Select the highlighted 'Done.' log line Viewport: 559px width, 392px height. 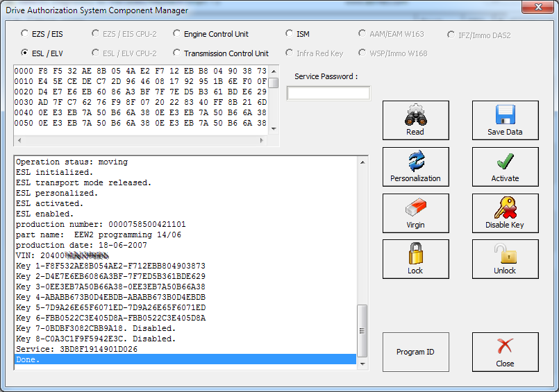point(185,359)
